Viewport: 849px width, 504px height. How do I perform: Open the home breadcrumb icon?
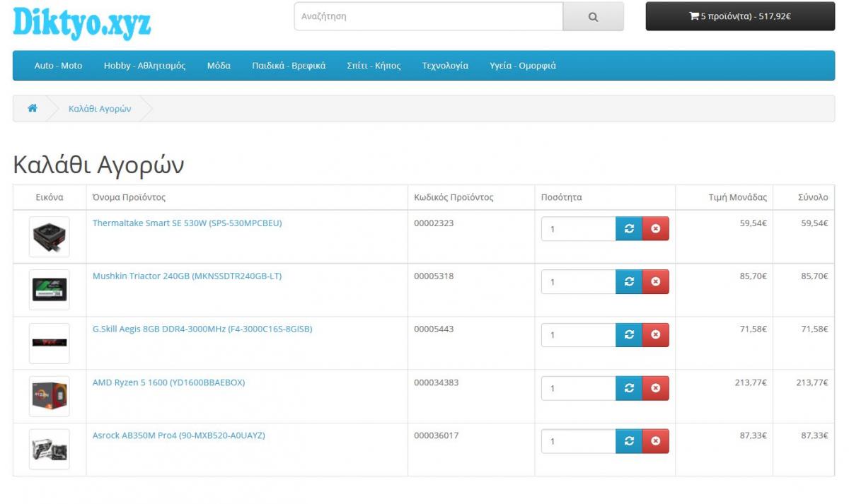coord(33,108)
